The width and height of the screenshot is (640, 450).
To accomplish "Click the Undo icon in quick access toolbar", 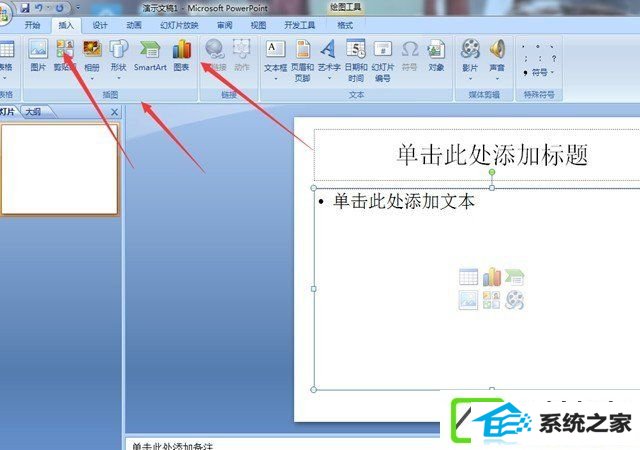I will coord(39,8).
